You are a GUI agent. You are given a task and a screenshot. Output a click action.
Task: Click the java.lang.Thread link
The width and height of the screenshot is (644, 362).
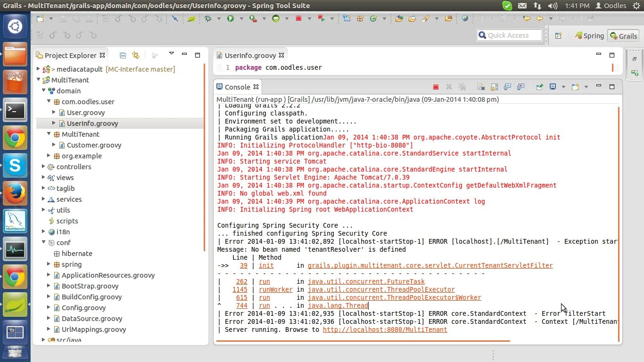coord(338,305)
